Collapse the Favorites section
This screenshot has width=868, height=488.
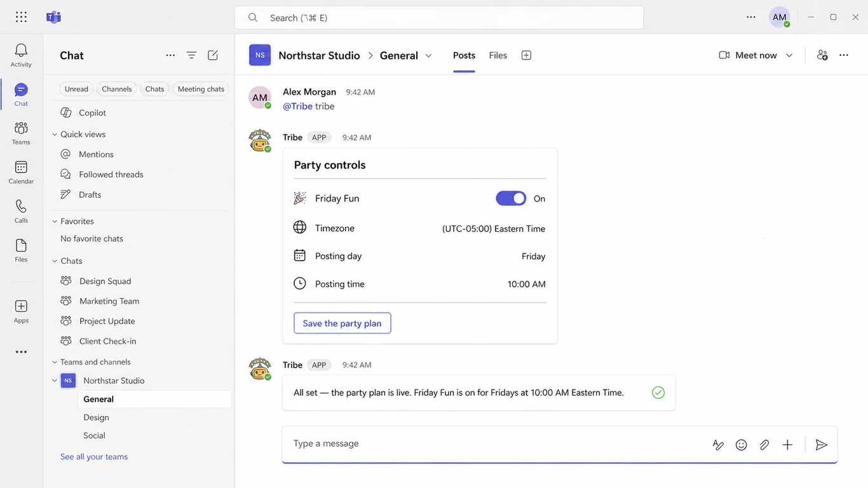coord(55,221)
